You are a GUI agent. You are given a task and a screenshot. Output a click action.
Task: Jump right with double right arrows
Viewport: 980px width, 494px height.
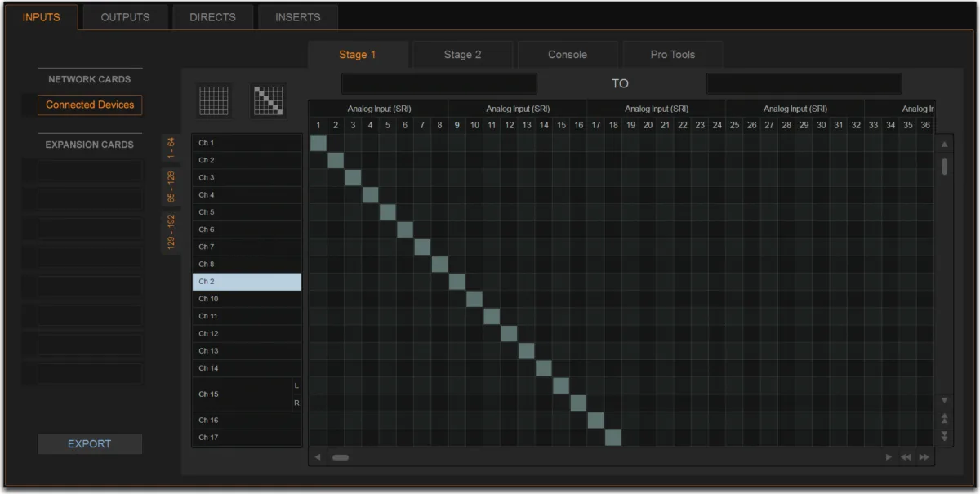click(924, 457)
